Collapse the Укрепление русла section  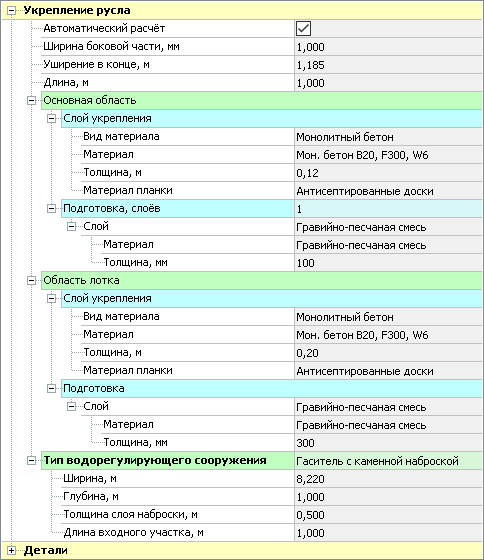[11, 11]
